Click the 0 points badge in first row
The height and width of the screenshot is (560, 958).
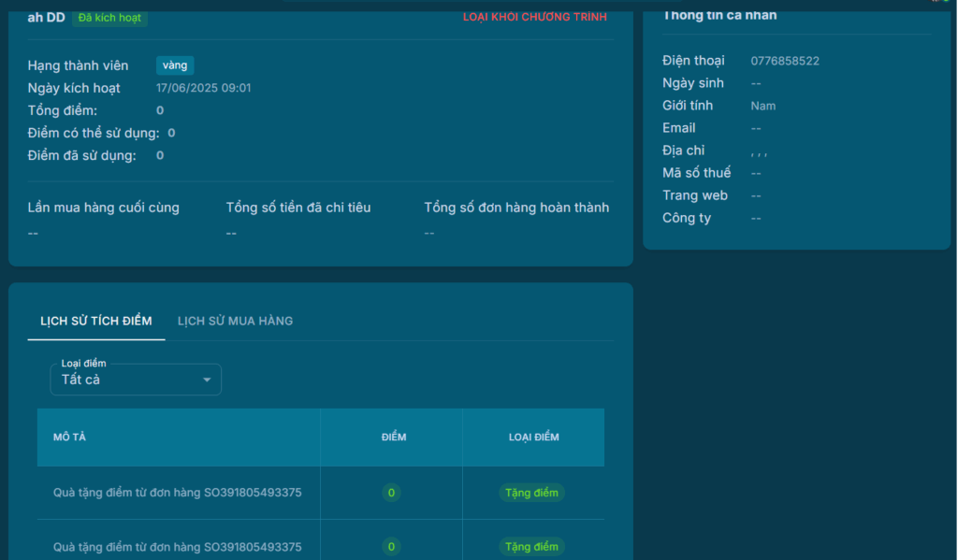(391, 493)
